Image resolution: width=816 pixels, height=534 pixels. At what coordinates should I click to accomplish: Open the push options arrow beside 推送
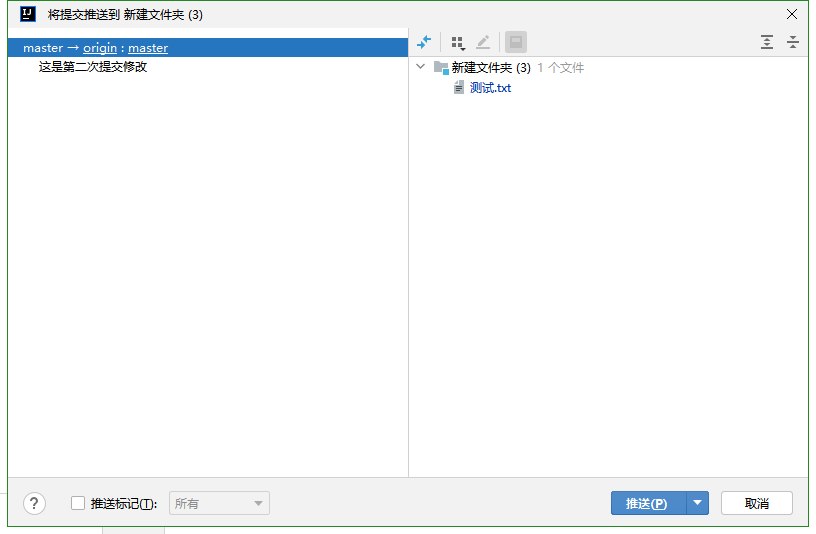697,503
